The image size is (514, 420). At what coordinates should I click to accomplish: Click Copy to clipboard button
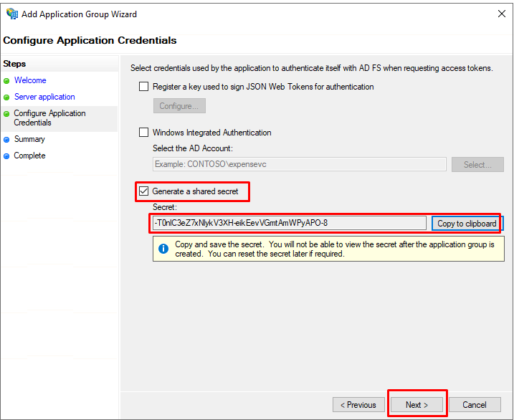tap(467, 224)
